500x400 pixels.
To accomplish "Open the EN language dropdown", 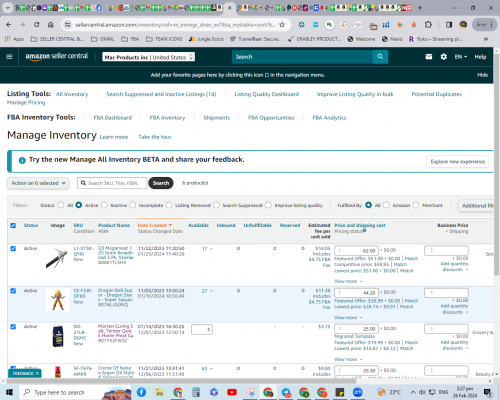I will [x=461, y=57].
